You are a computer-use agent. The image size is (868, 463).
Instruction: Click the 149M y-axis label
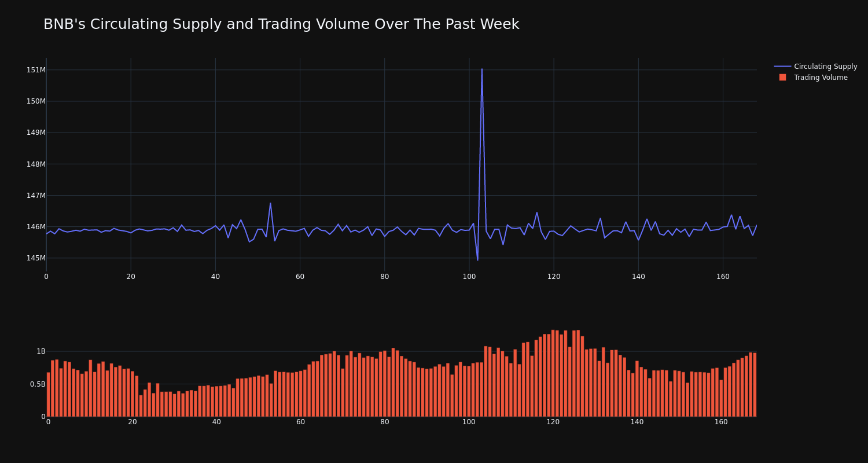[x=36, y=133]
